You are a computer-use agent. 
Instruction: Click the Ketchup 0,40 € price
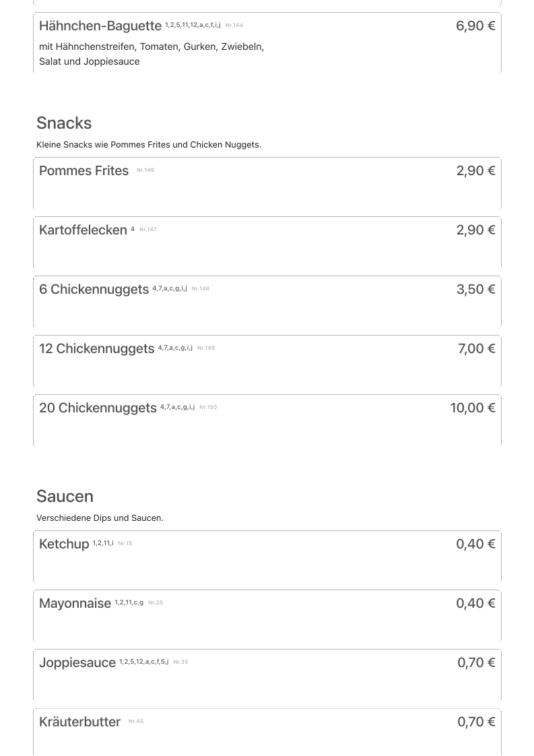[475, 544]
